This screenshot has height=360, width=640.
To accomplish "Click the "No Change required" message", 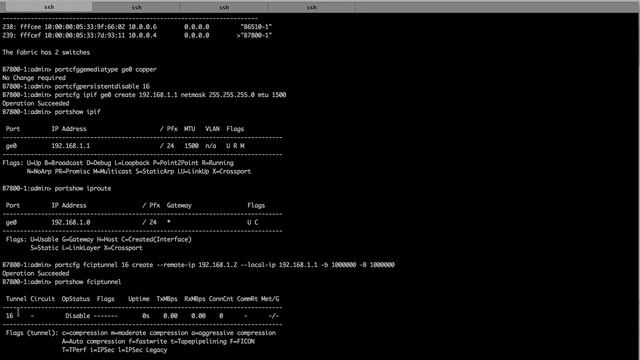I will [x=34, y=78].
